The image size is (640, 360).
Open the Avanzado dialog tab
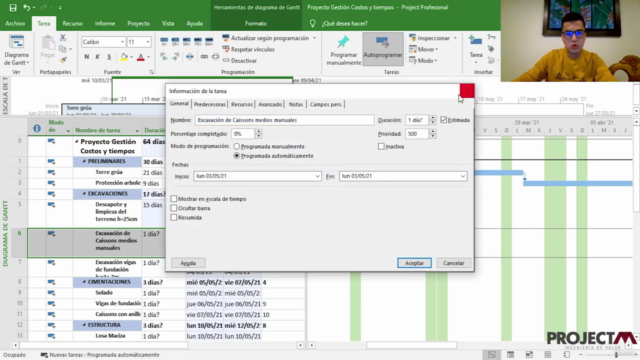[x=270, y=104]
